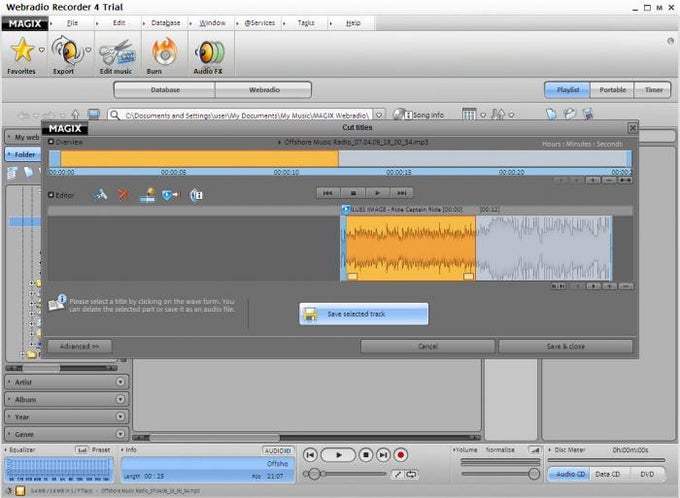Open the Audio FX tool
Screen dimensions: 680x498
click(x=210, y=52)
